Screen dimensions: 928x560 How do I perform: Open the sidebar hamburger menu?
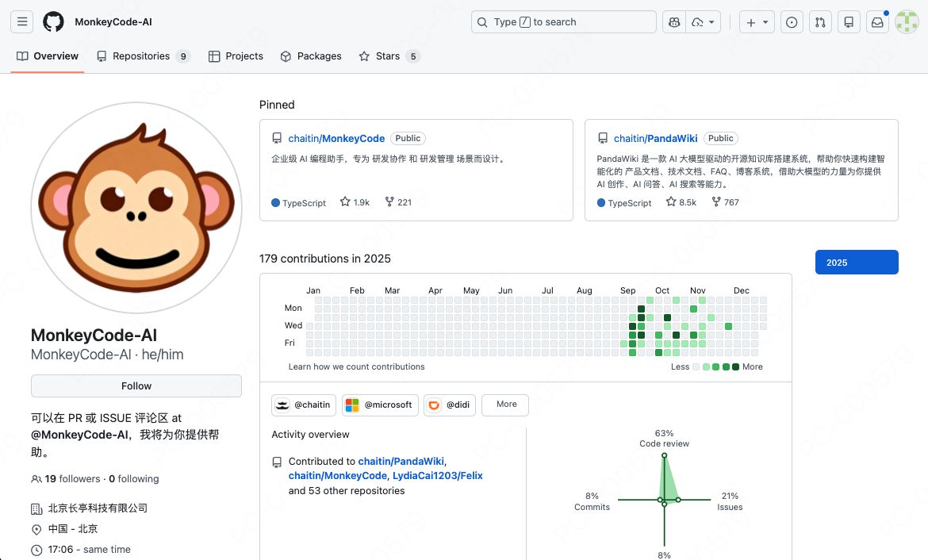tap(21, 21)
